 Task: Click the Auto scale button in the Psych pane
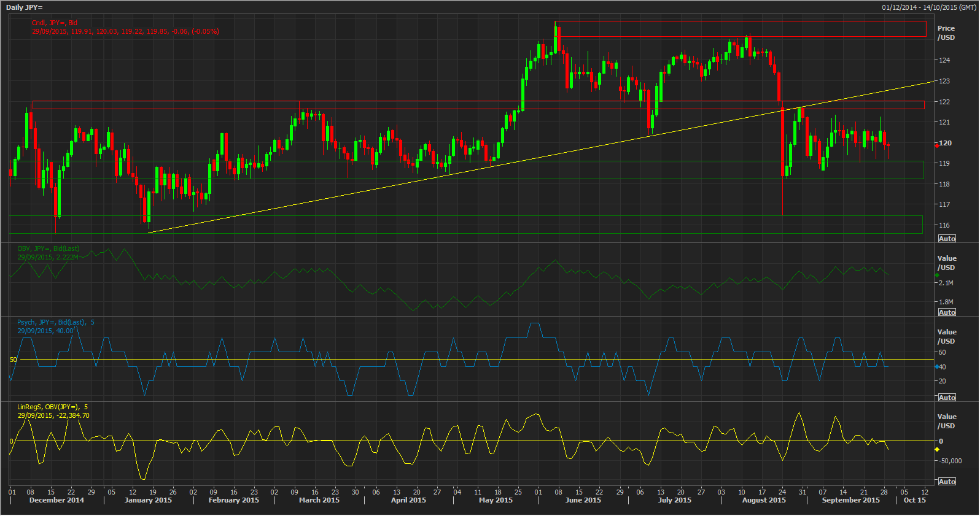(947, 398)
